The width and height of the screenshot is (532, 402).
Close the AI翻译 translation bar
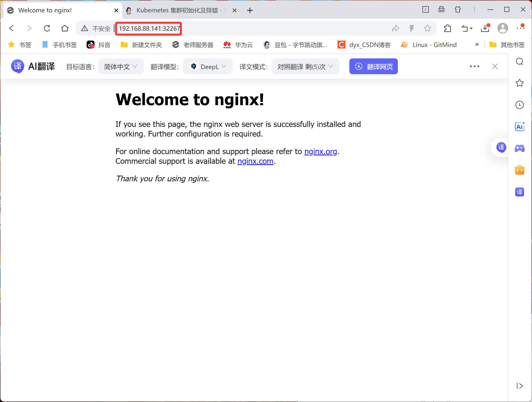pos(495,66)
